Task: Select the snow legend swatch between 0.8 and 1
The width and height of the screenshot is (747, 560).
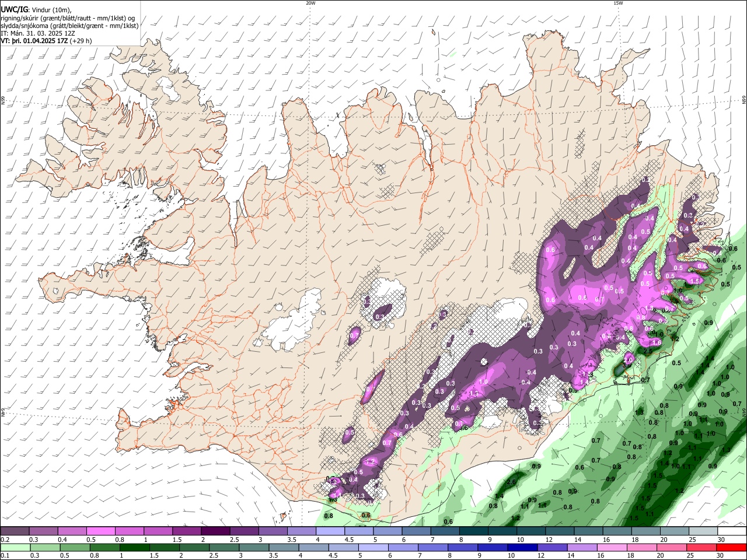Action: pyautogui.click(x=129, y=531)
